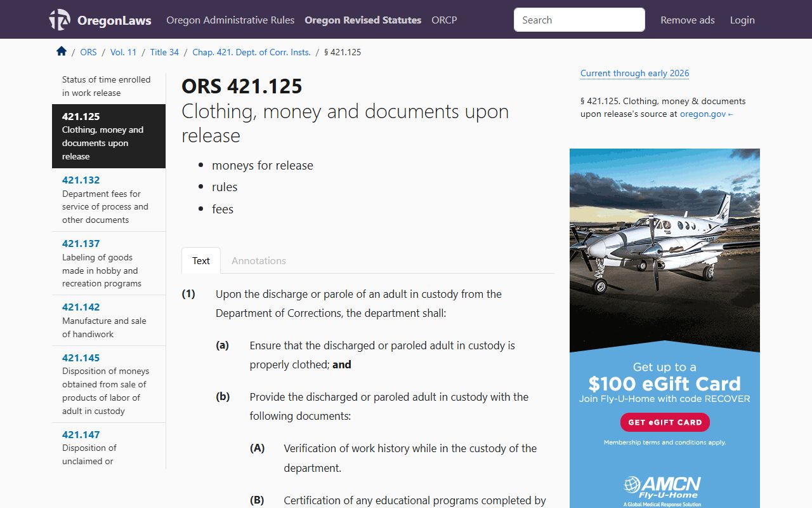Open Title 34 breadcrumb link
812x508 pixels.
point(164,52)
